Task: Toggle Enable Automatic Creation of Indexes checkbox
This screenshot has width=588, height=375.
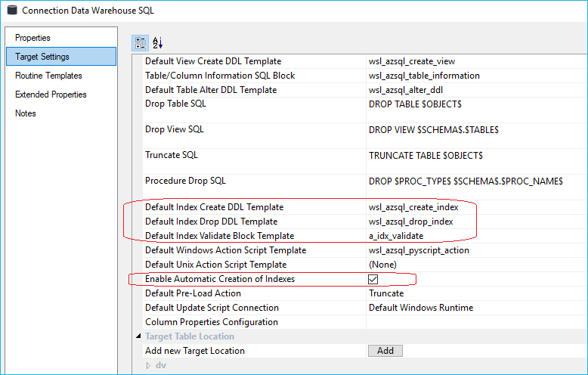Action: [x=373, y=279]
